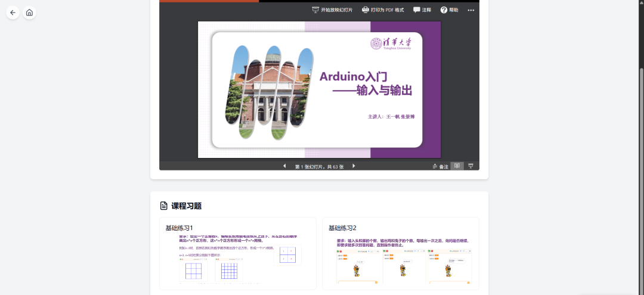Open the 注释 comments pane
Viewport: 644px width, 295px height.
(422, 10)
